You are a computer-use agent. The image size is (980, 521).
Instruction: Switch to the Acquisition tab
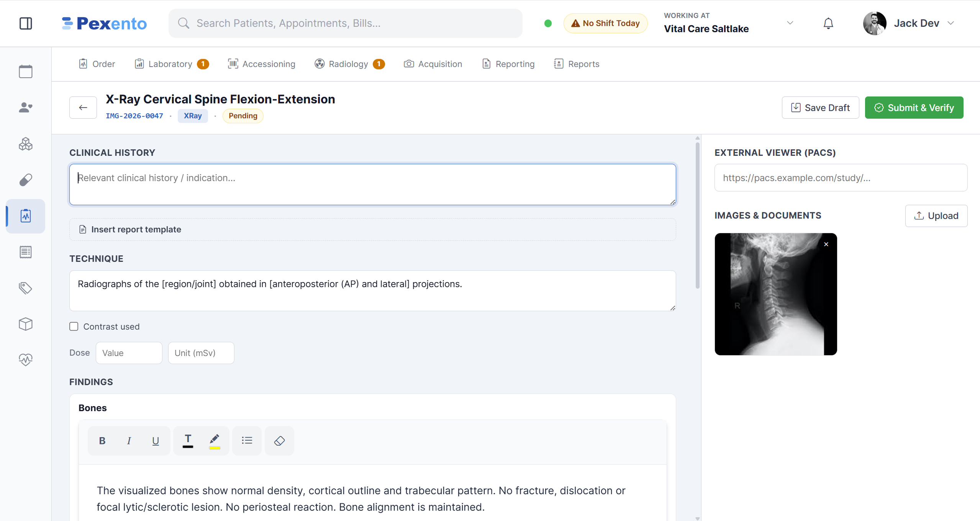[433, 64]
